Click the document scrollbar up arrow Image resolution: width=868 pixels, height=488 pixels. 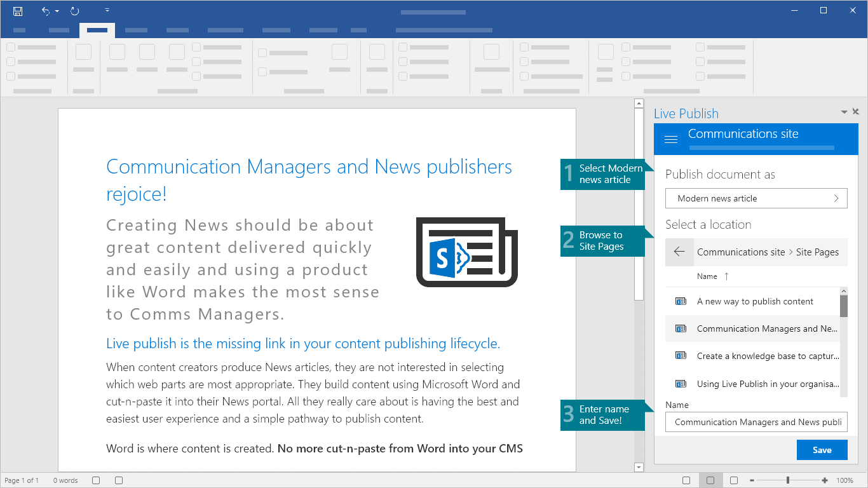click(x=639, y=103)
